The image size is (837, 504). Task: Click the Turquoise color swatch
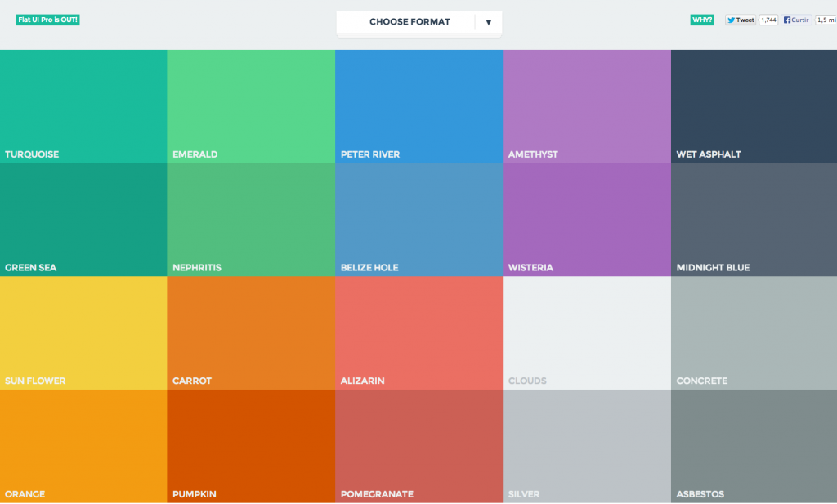pyautogui.click(x=83, y=106)
